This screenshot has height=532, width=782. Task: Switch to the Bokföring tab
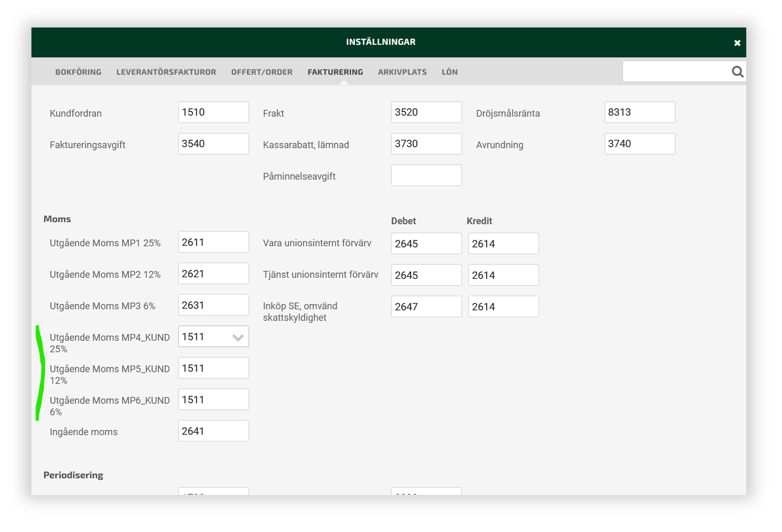click(x=78, y=72)
